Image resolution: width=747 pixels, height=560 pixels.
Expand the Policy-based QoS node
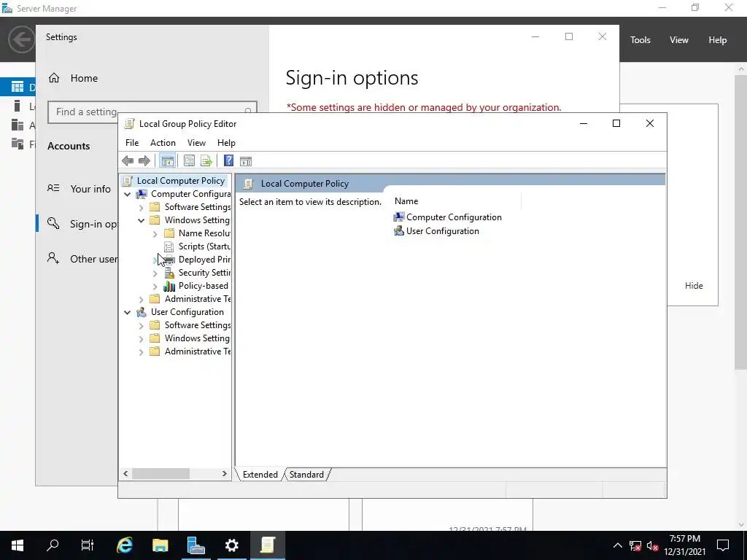pos(155,286)
